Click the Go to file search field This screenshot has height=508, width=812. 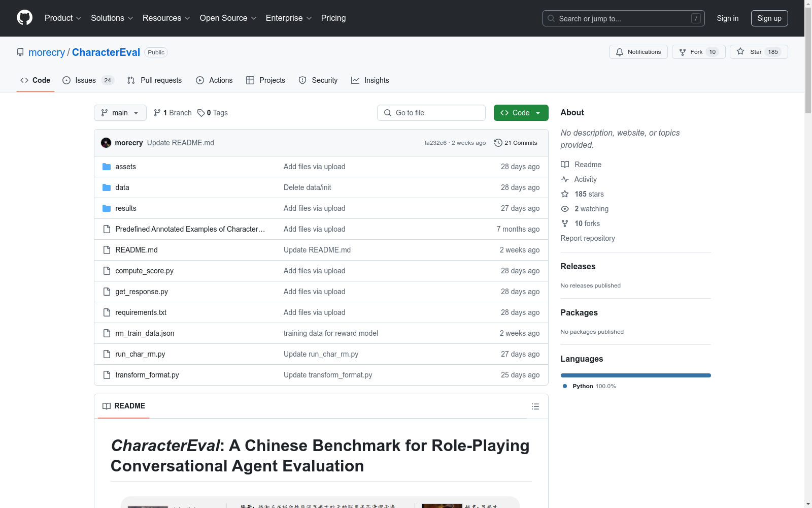point(431,113)
